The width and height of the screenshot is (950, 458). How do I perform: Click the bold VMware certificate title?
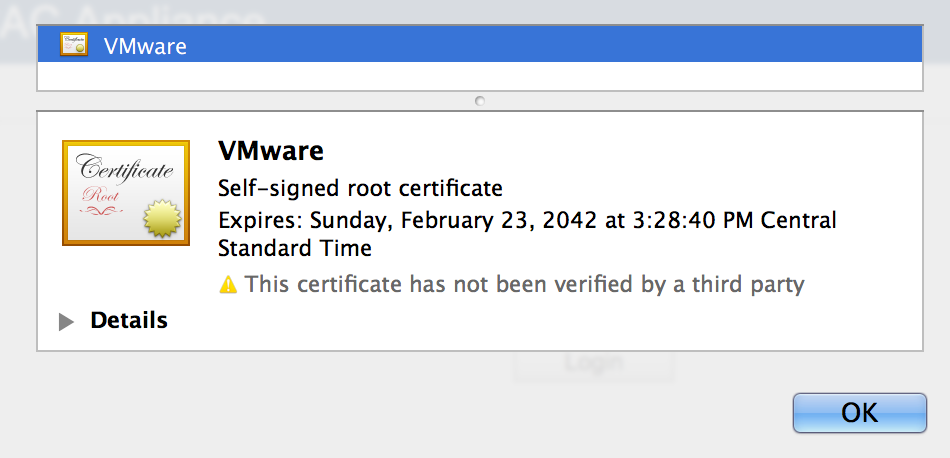click(271, 152)
